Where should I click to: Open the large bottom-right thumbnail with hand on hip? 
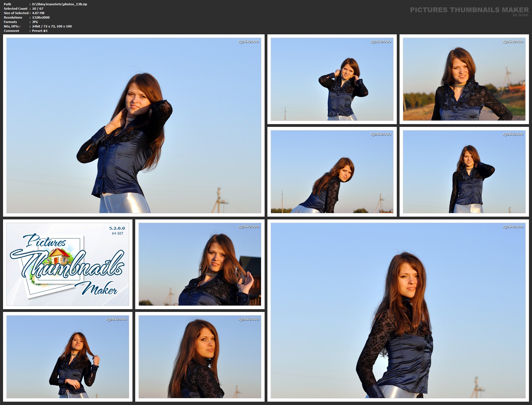click(398, 311)
